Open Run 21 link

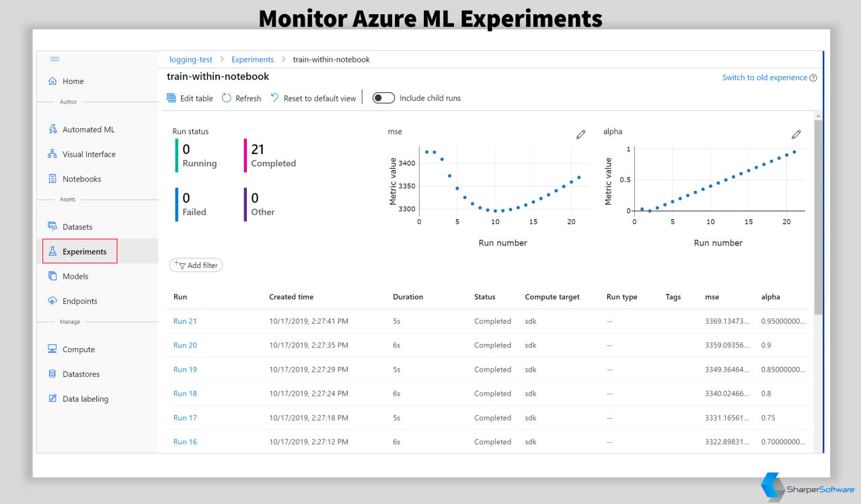point(185,321)
